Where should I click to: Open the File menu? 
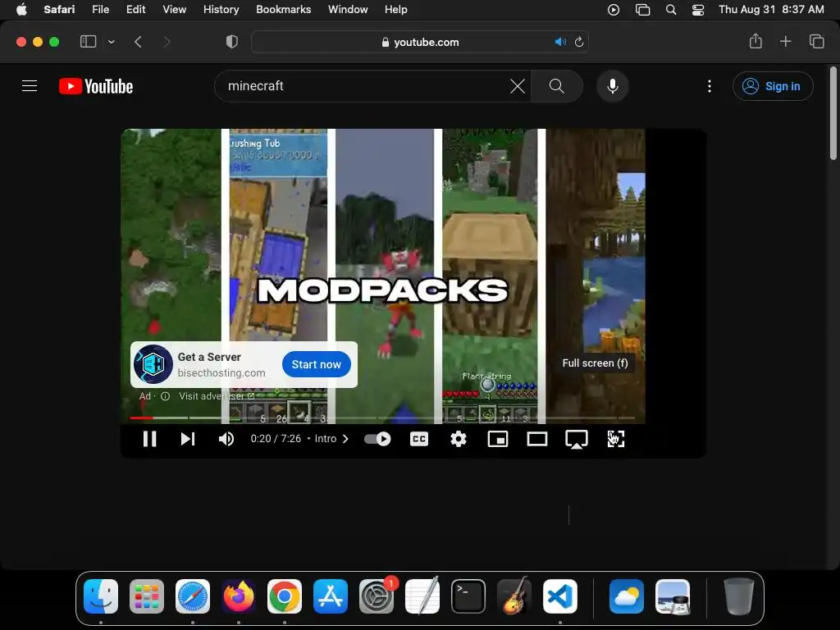point(100,10)
